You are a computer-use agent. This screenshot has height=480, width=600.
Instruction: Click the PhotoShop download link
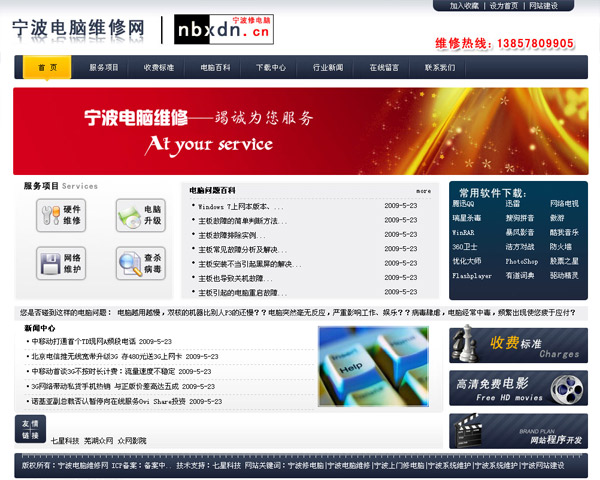pyautogui.click(x=521, y=261)
